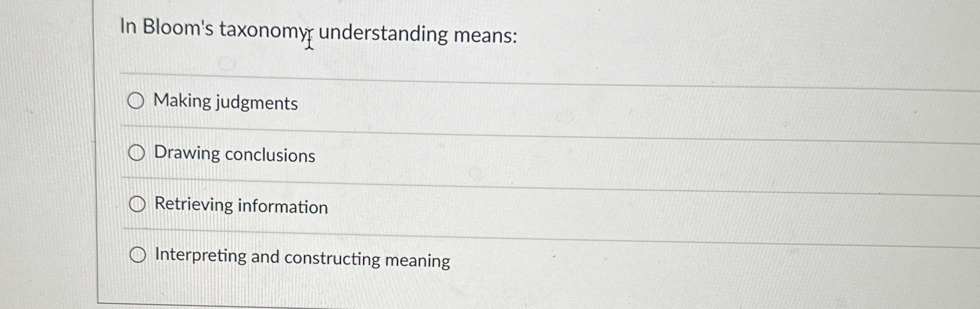Screen dimensions: 980x309
Task: Click the second answer row area
Action: pos(402,155)
